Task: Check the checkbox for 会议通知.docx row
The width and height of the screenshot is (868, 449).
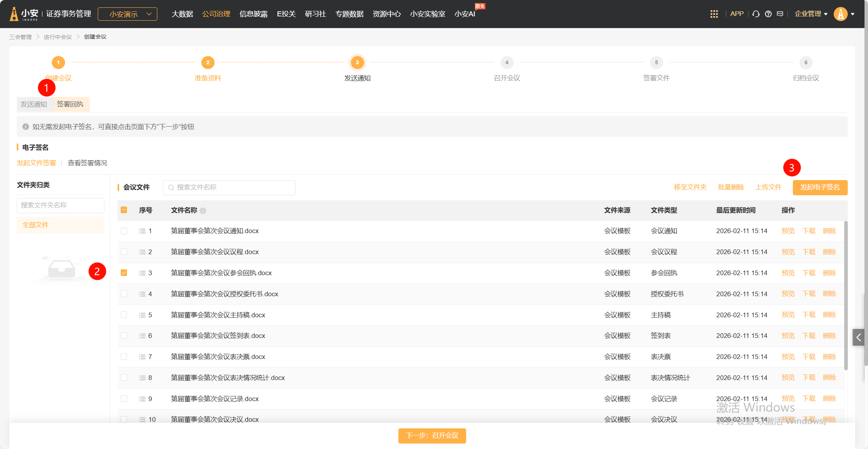Action: click(124, 231)
